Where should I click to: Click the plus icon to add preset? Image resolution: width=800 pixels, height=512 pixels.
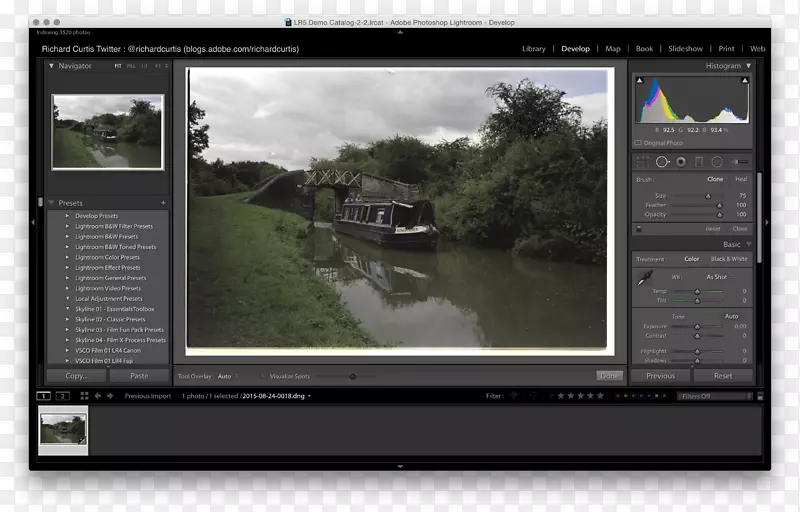coord(163,203)
